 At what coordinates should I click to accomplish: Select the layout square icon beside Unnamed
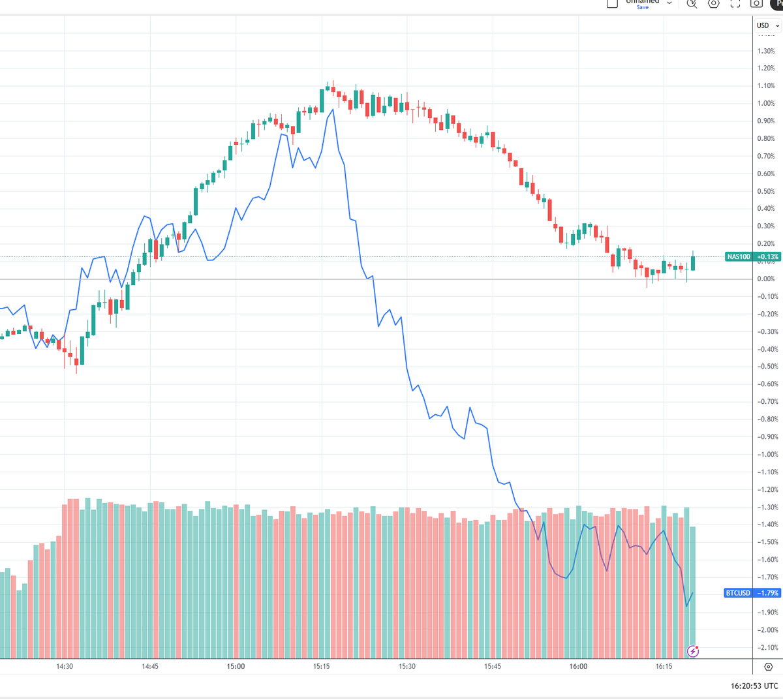[x=612, y=3]
